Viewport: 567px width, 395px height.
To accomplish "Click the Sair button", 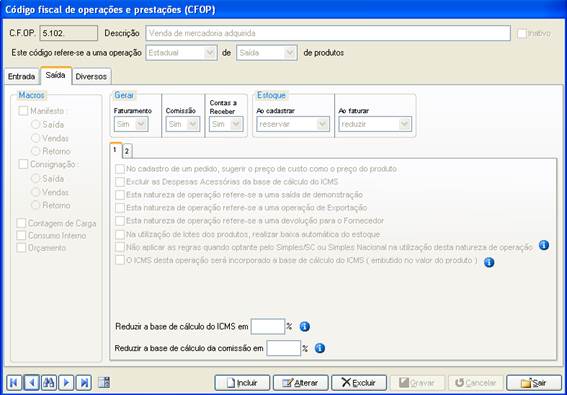I will click(534, 383).
